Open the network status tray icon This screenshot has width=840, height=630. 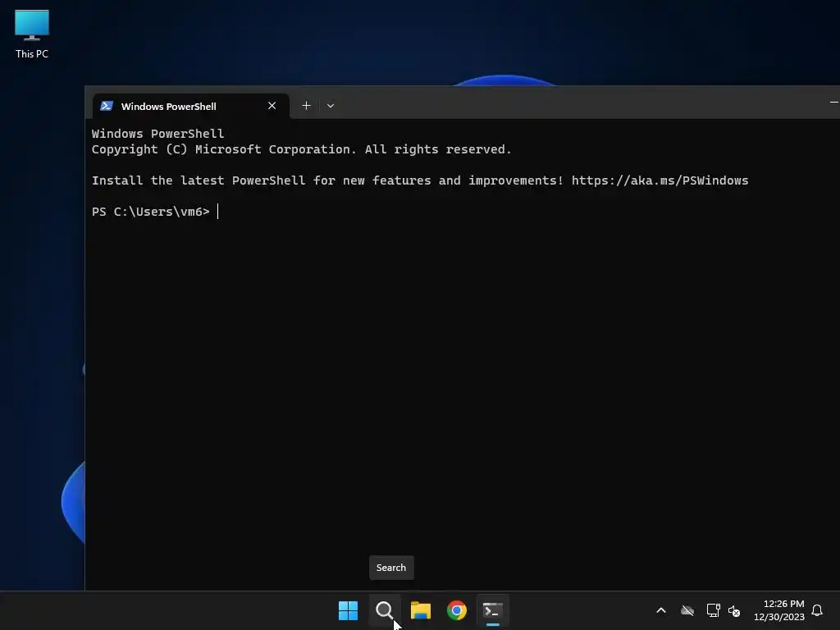point(713,610)
